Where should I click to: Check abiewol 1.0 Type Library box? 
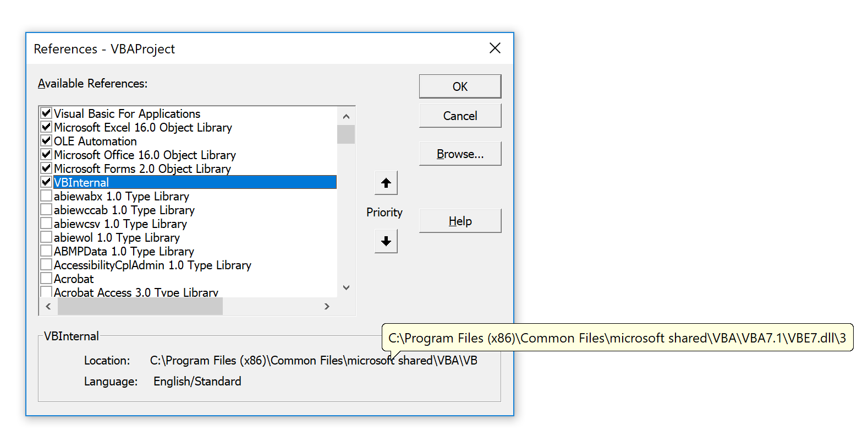pos(46,237)
